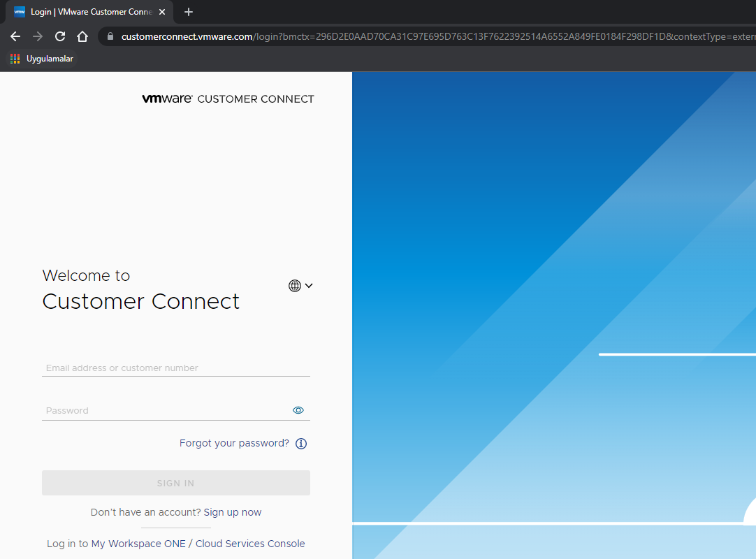The width and height of the screenshot is (756, 559).
Task: Reload the page with the refresh icon
Action: 60,36
